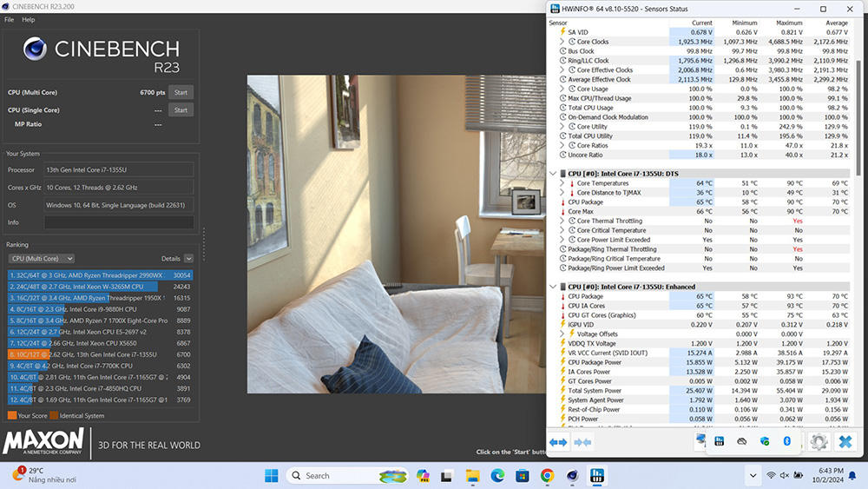This screenshot has height=489, width=868.
Task: Click the Wi-Fi network tray icon
Action: click(771, 475)
